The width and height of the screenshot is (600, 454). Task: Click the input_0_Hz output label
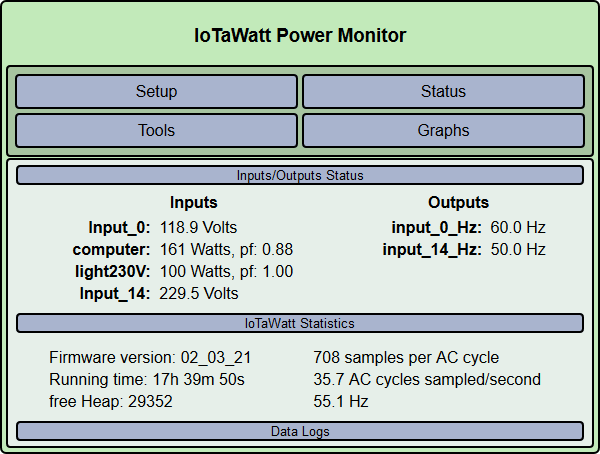pos(436,227)
